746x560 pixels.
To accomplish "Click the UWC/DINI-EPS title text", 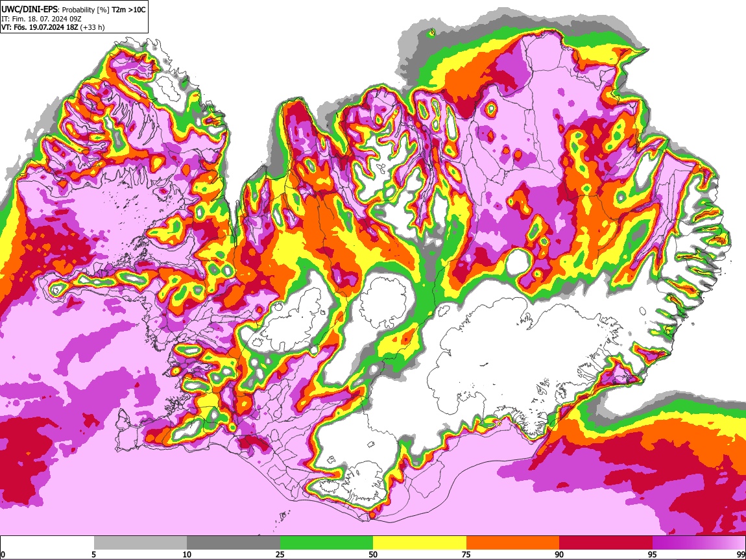I will (x=29, y=9).
